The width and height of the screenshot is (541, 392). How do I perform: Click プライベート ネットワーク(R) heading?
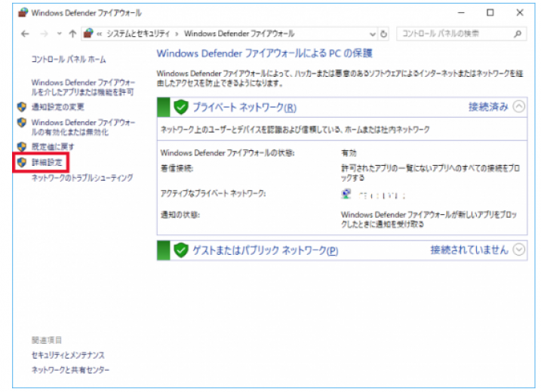click(x=244, y=107)
